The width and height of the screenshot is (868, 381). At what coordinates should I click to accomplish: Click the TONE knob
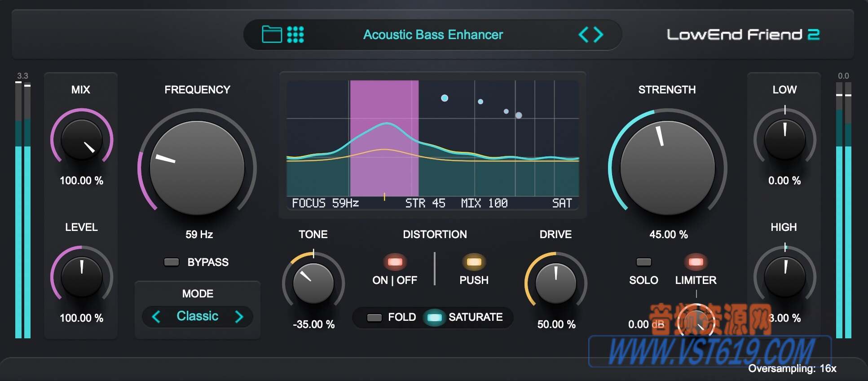[x=313, y=284]
